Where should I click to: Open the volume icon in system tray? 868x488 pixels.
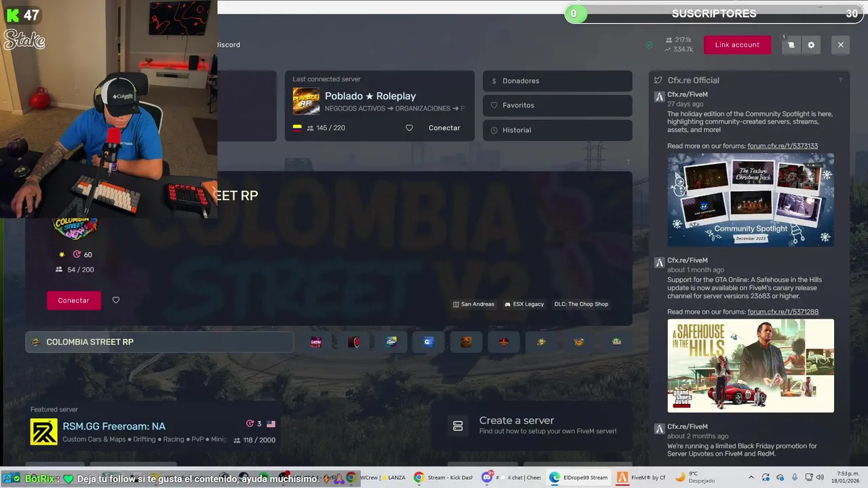820,477
